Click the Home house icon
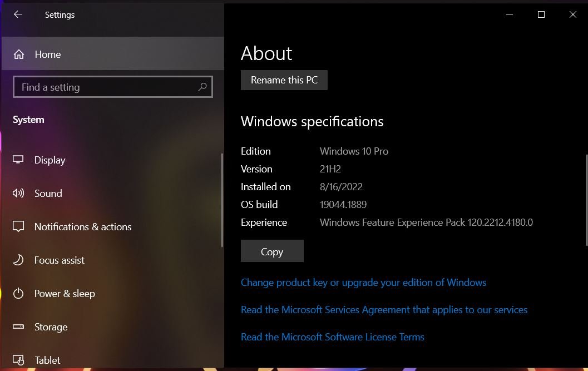 point(19,55)
